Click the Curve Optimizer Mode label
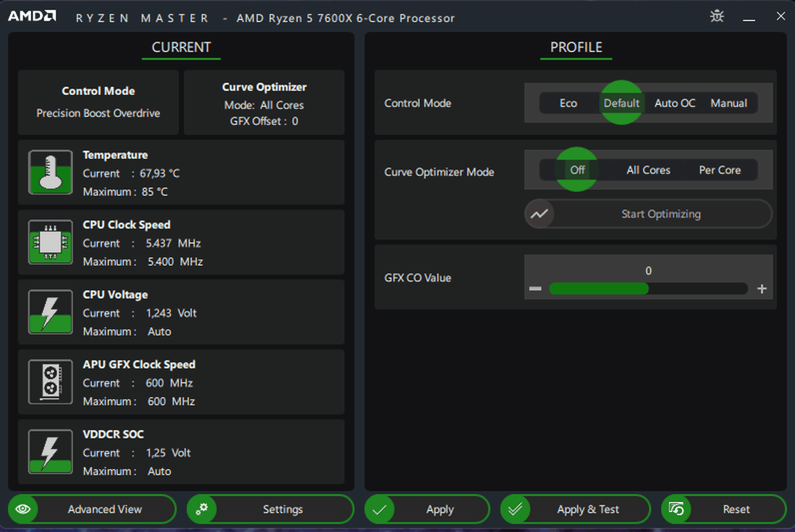Screen dimensions: 795x532 [x=439, y=172]
